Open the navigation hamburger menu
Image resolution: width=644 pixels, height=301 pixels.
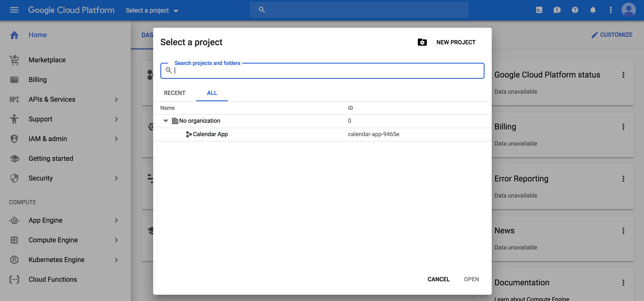14,10
